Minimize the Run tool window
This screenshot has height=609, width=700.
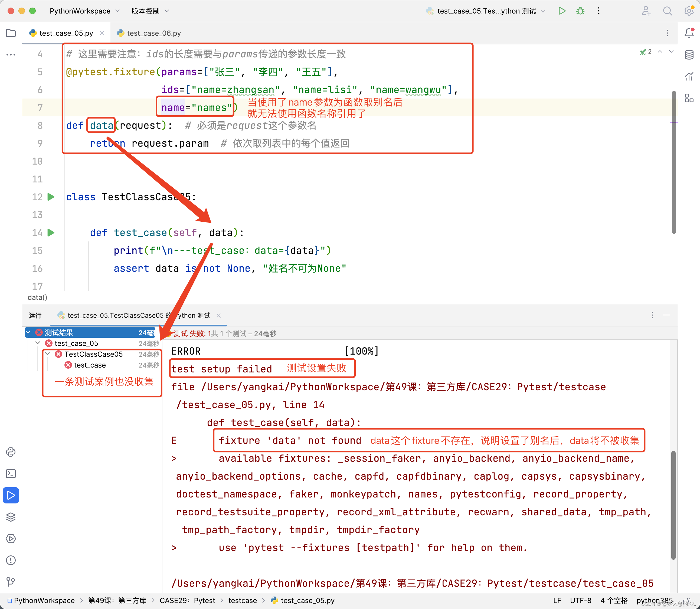[x=666, y=315]
